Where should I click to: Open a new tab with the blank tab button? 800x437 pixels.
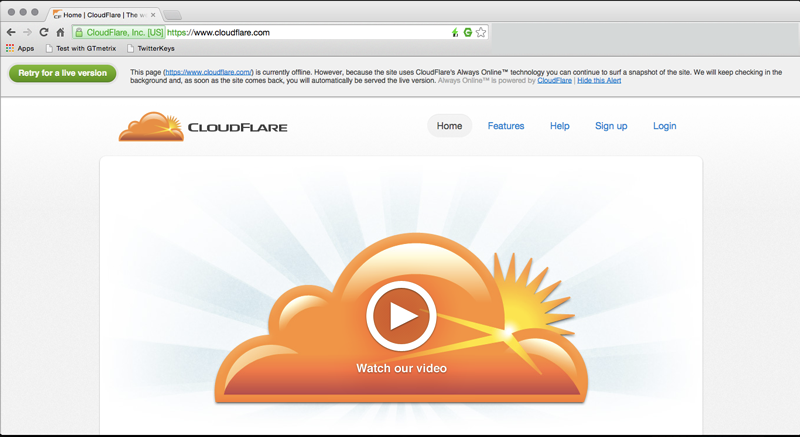172,15
